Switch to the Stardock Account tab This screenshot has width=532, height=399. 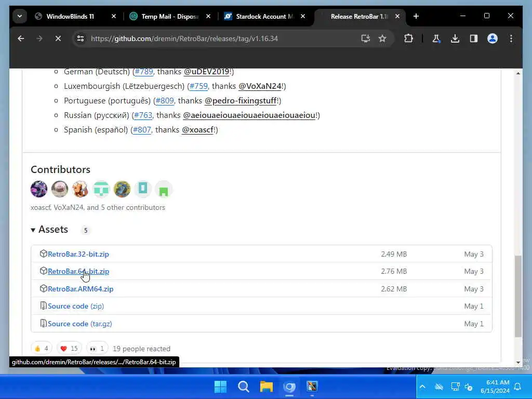pyautogui.click(x=264, y=16)
